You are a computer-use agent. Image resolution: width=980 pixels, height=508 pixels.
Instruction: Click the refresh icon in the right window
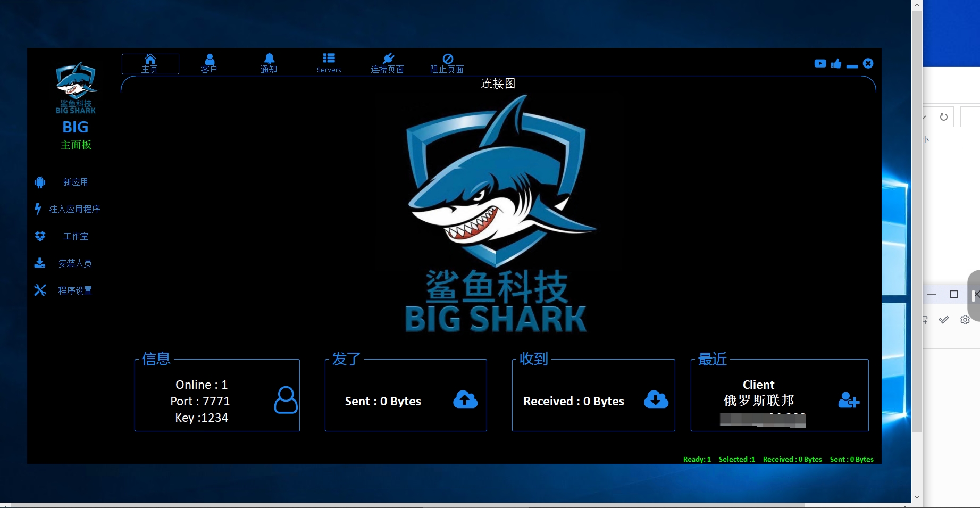(x=944, y=117)
